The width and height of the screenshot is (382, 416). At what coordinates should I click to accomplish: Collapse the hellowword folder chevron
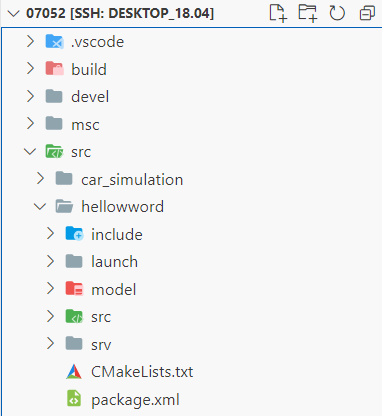pyautogui.click(x=40, y=207)
